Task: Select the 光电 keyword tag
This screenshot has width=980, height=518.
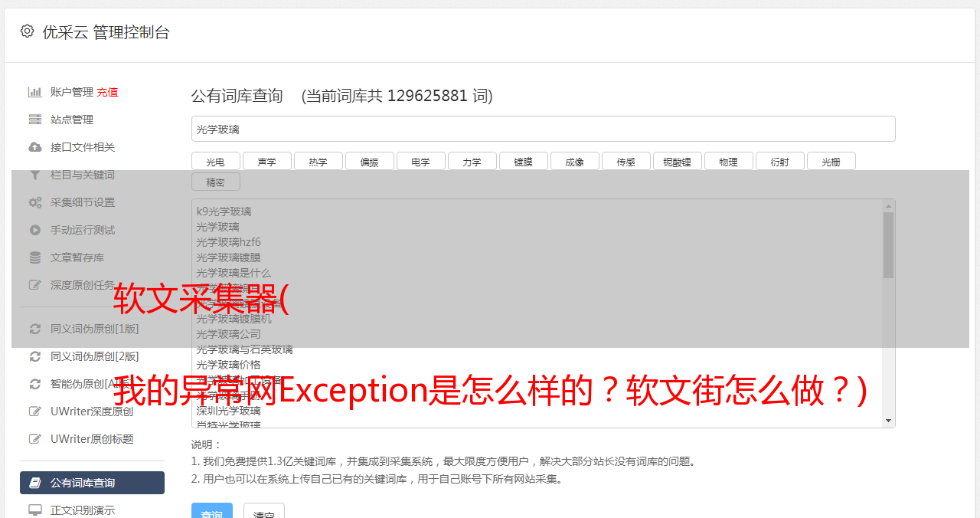Action: [x=215, y=162]
